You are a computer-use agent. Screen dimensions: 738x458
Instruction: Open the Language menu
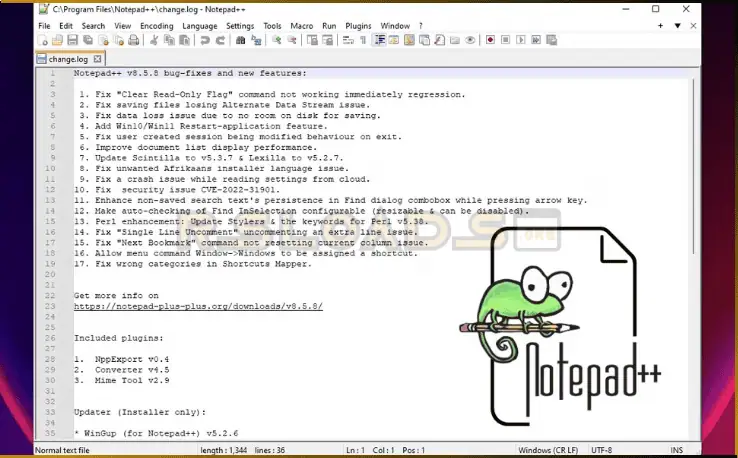(x=200, y=26)
